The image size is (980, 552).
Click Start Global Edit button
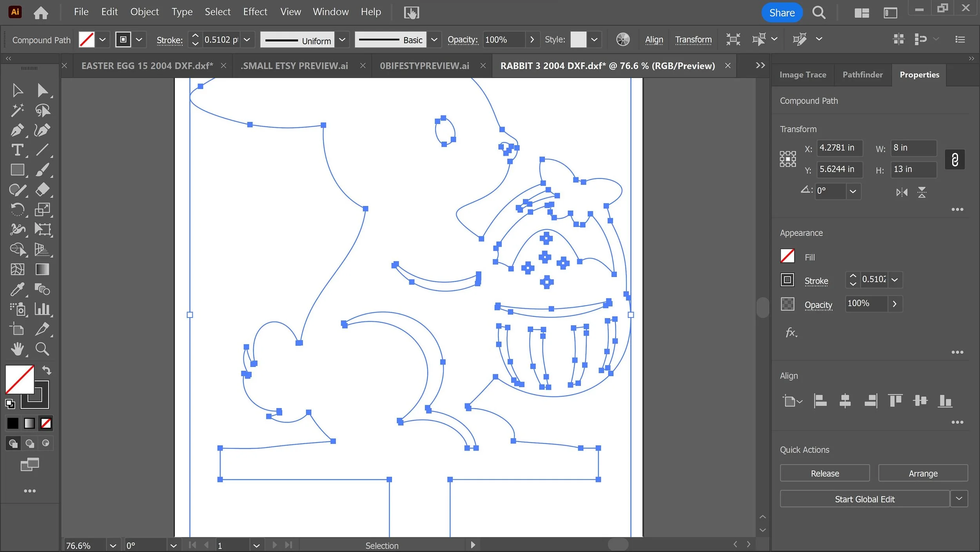pos(864,499)
